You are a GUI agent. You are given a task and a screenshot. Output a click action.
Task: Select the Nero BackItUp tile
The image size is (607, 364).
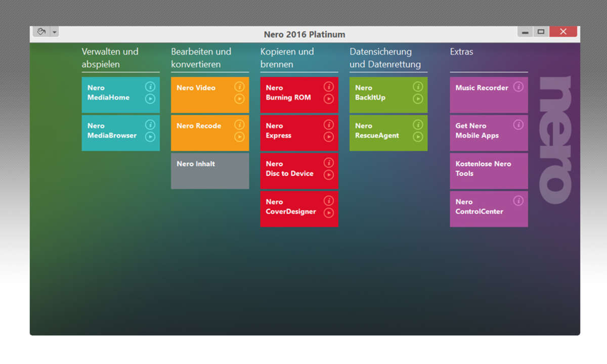click(388, 95)
